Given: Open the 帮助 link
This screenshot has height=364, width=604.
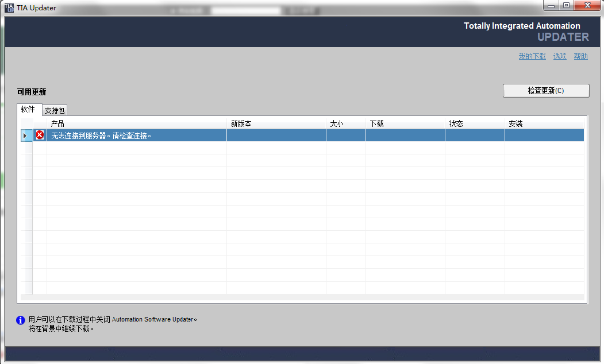Looking at the screenshot, I should pyautogui.click(x=580, y=56).
